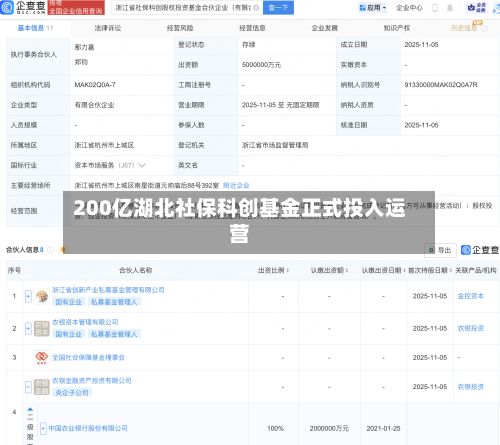Collapse the 二级股东 list with up arrow
The image size is (500, 445).
point(30,410)
